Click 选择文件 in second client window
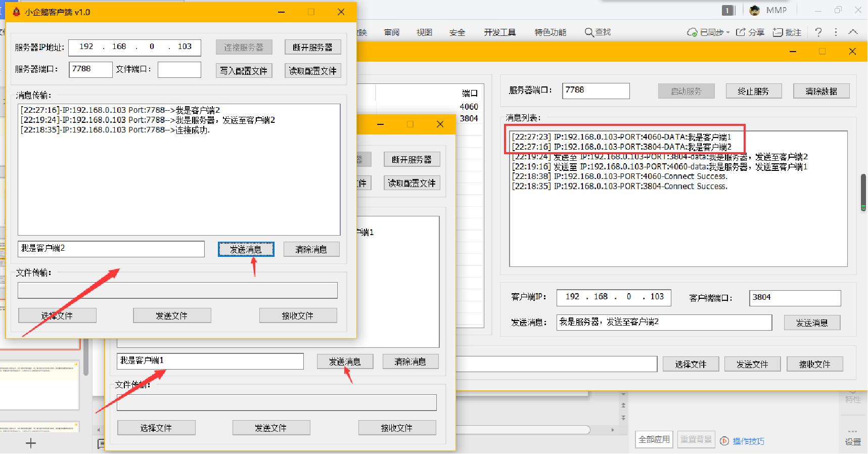Image resolution: width=868 pixels, height=454 pixels. (156, 428)
